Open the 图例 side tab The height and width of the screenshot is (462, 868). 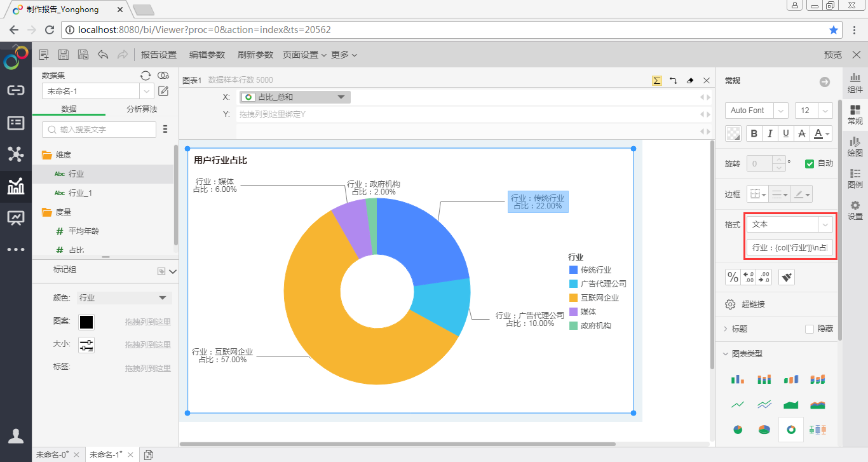coord(855,179)
